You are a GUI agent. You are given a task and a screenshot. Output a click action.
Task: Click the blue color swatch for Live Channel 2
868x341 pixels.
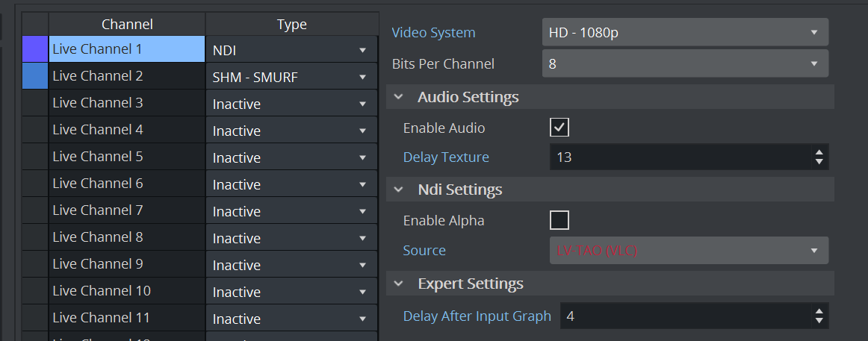pos(35,76)
